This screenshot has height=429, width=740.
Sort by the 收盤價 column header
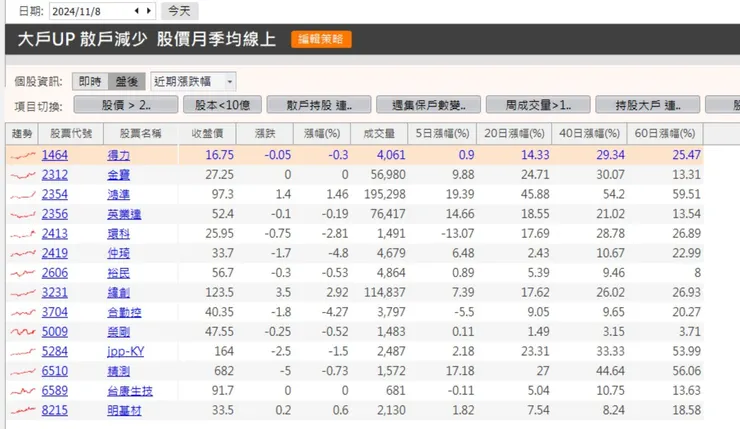207,134
